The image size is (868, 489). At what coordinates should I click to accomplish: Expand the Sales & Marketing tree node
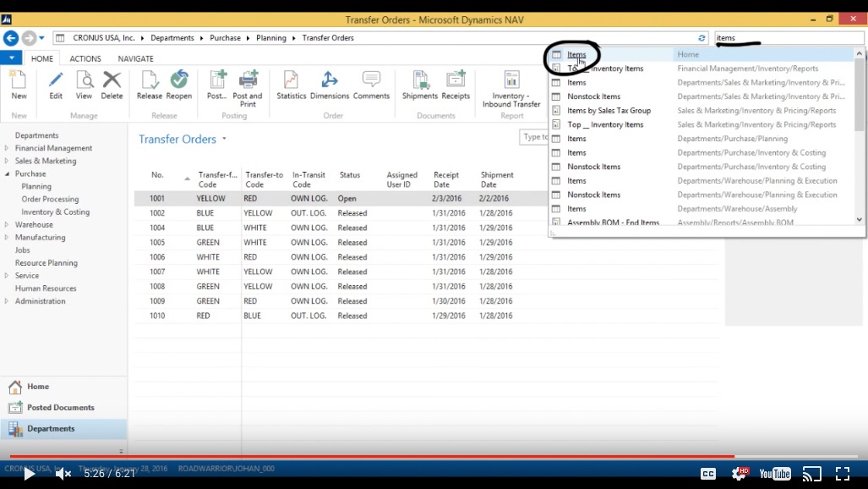7,161
